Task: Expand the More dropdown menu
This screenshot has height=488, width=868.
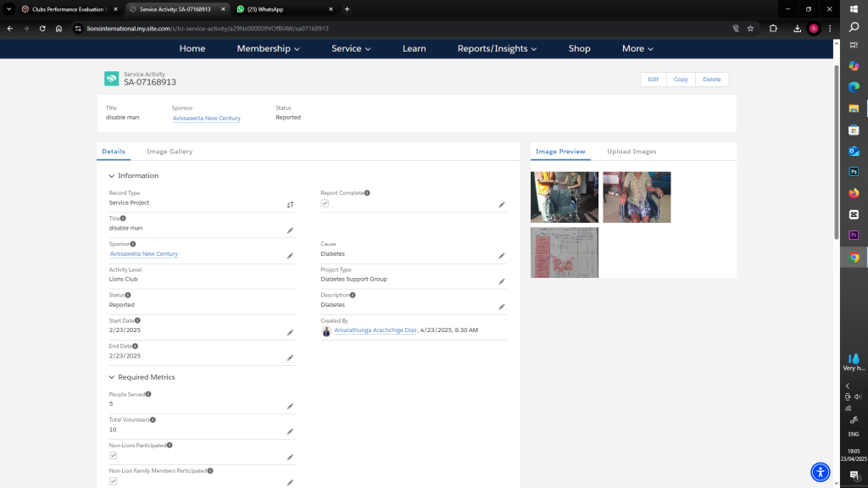Action: pos(637,48)
